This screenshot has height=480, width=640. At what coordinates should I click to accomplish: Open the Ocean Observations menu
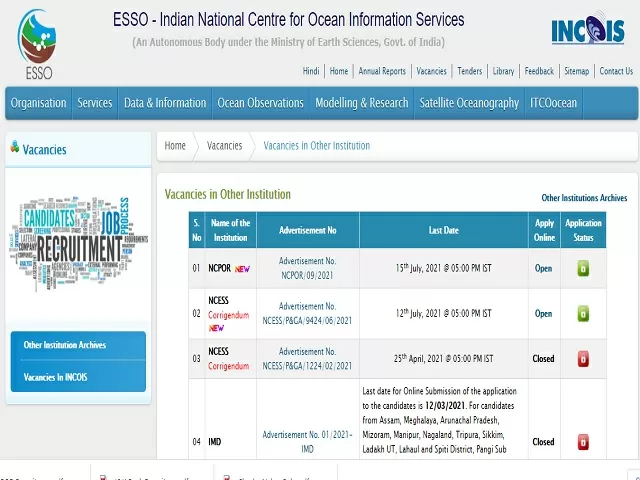coord(260,103)
